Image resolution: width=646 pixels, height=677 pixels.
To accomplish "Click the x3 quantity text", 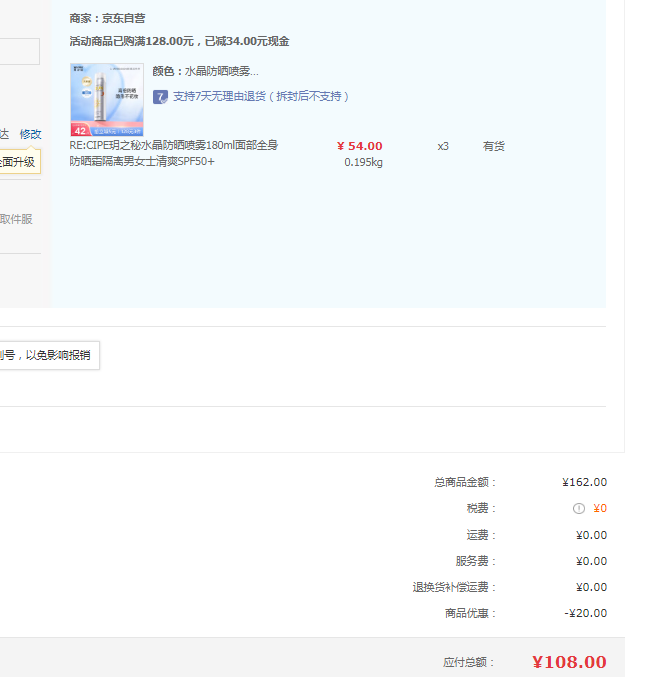I will tap(443, 146).
